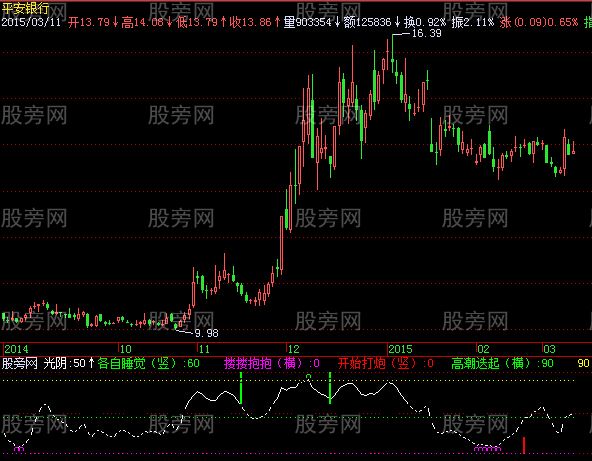The image size is (592, 461).
Task: Click the change value 涨(0.09)0.65%
Action: tap(538, 22)
